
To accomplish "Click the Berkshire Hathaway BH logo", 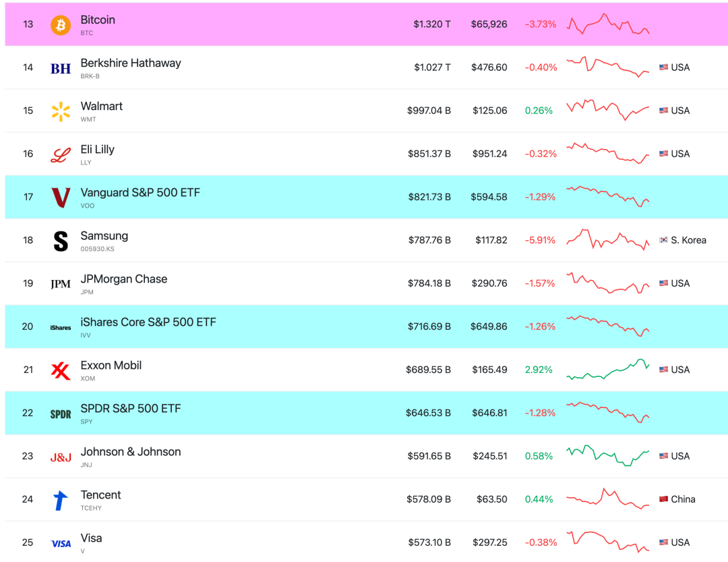I will [x=61, y=68].
